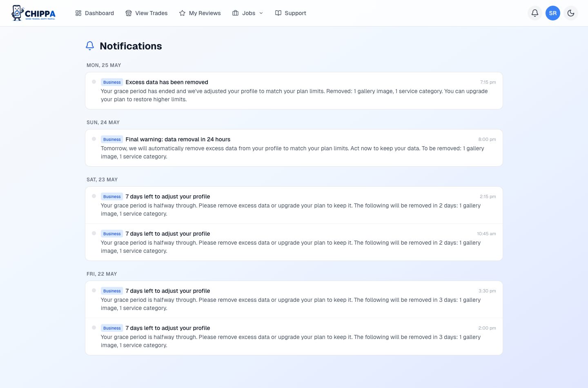Click the Dashboard grid icon
The height and width of the screenshot is (388, 588).
coord(78,13)
